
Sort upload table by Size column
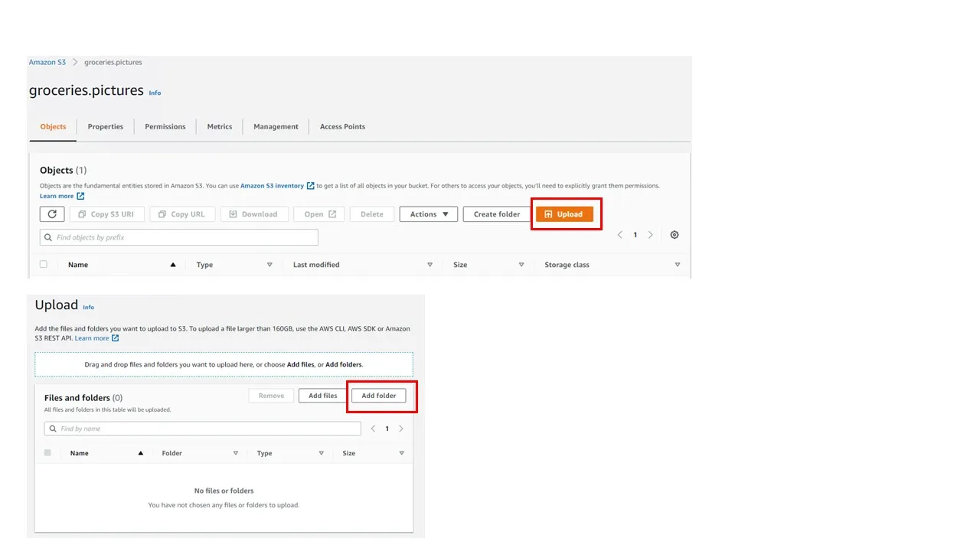(349, 453)
